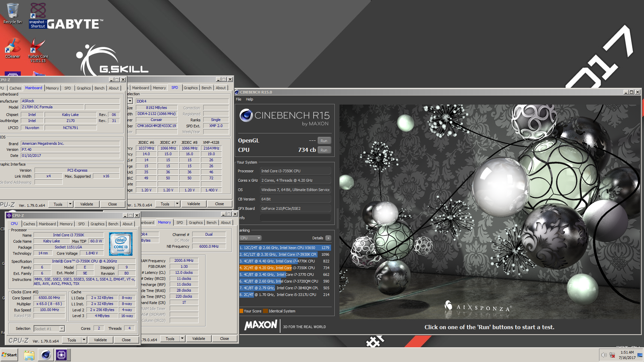Expand Tools arrow in CPU-Z SPD window
Viewport: 644px width, 362px height.
[x=177, y=204]
